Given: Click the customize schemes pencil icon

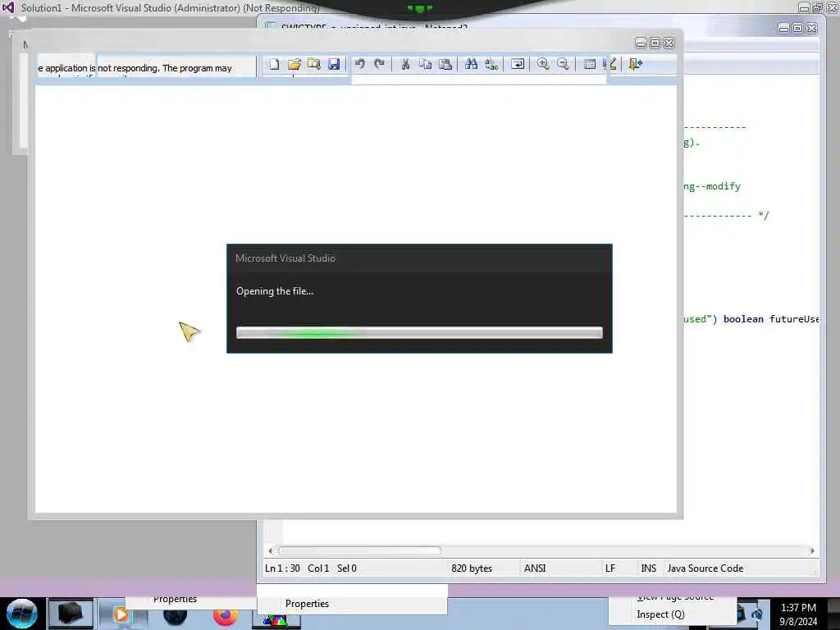Looking at the screenshot, I should tap(609, 64).
